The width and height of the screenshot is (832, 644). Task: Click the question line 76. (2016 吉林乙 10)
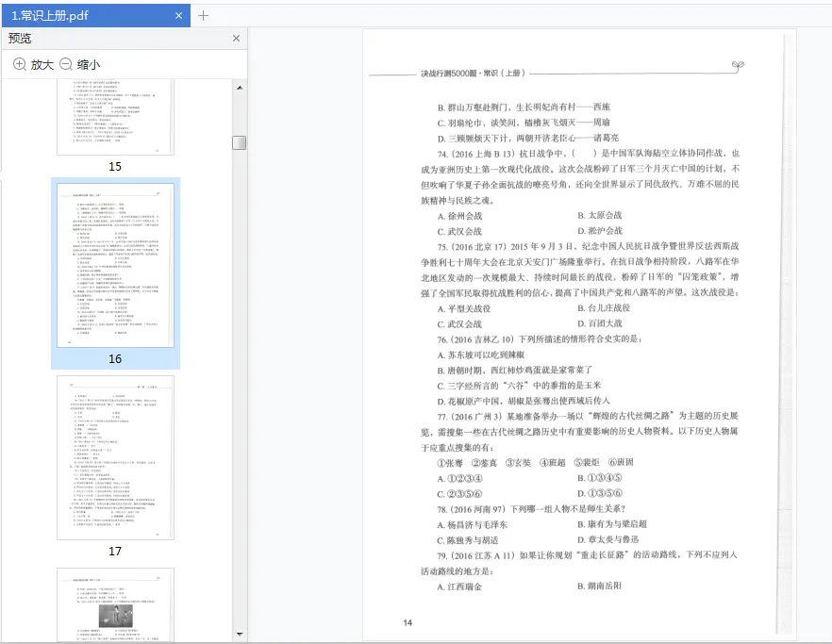pyautogui.click(x=540, y=339)
